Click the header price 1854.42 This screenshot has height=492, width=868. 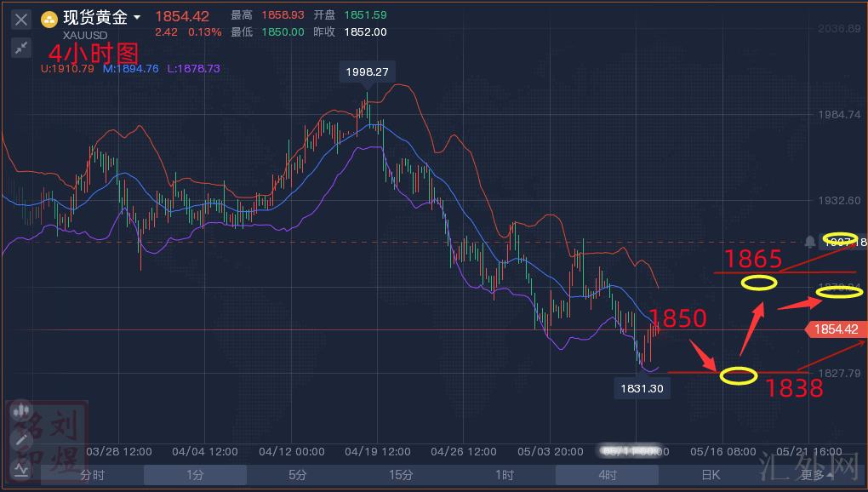[x=182, y=17]
